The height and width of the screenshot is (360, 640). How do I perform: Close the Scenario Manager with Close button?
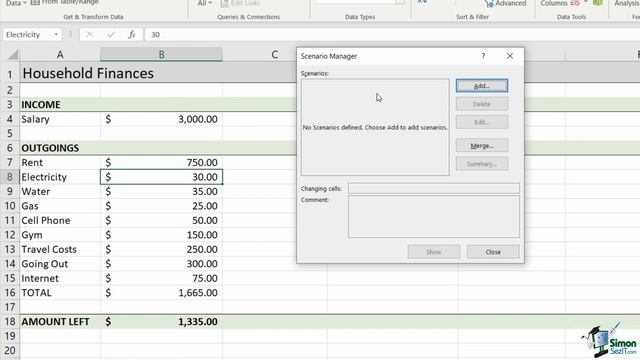(x=493, y=252)
